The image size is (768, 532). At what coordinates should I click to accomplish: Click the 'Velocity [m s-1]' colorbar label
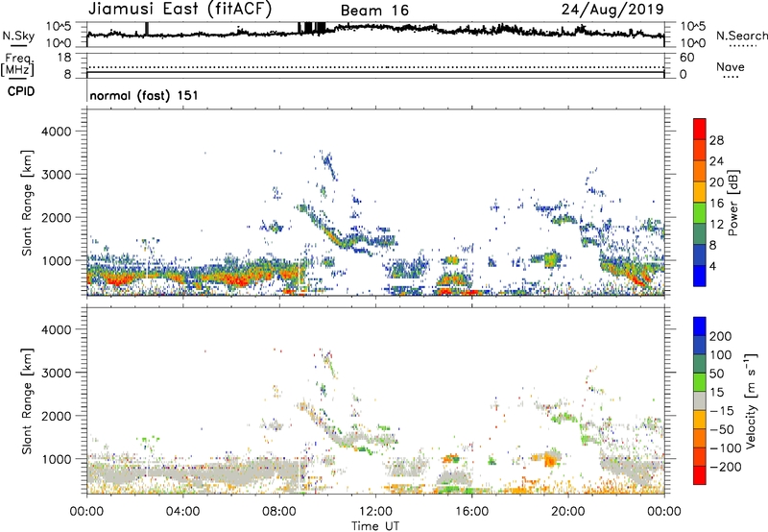752,400
